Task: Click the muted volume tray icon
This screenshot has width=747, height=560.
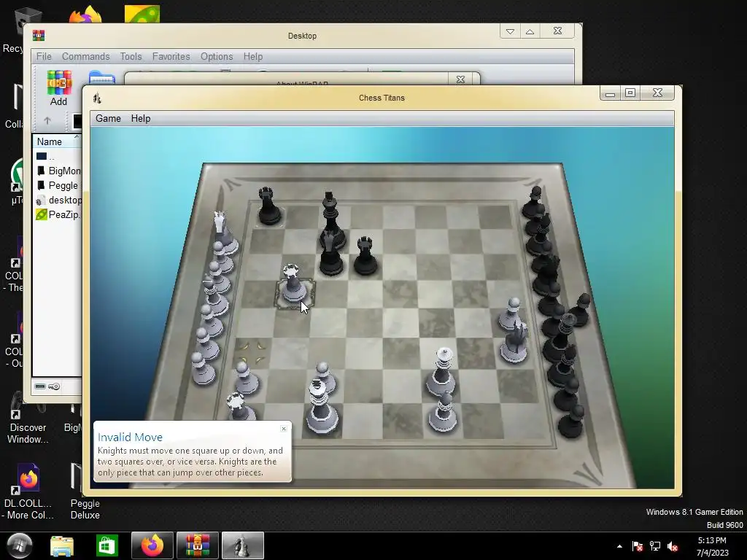Action: 673,546
